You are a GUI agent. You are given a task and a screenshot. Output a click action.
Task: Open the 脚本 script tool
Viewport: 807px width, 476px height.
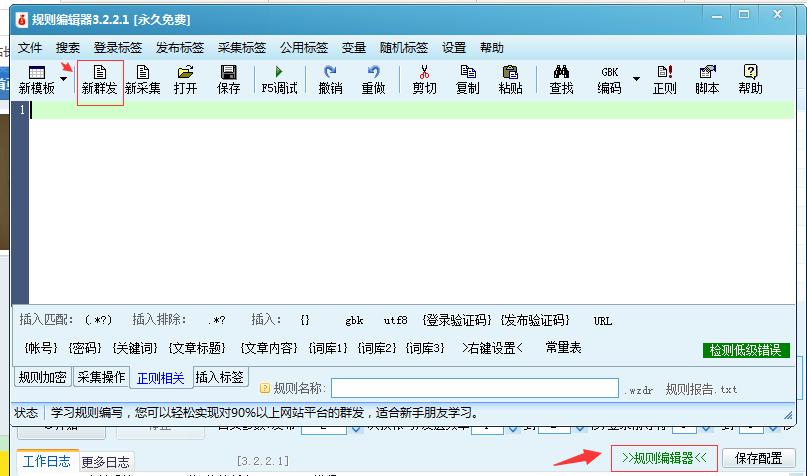(707, 80)
